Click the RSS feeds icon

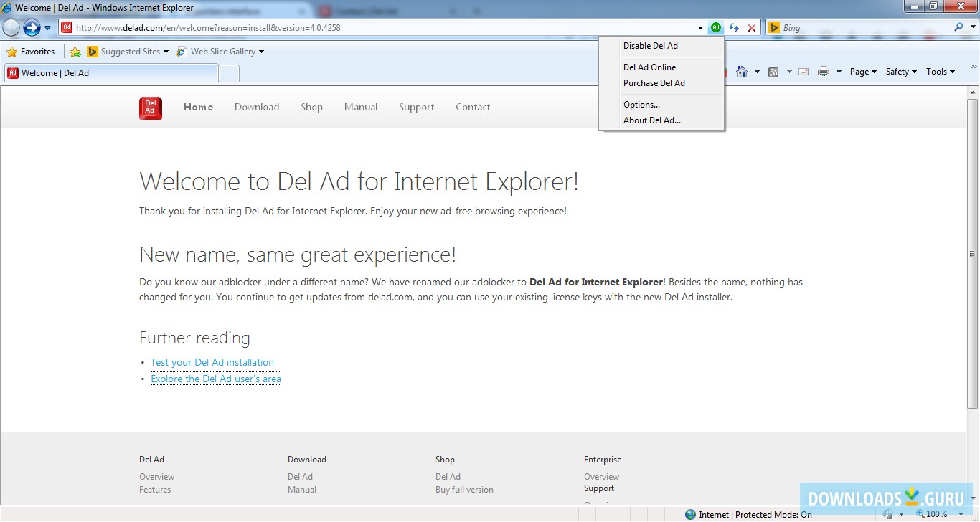773,72
